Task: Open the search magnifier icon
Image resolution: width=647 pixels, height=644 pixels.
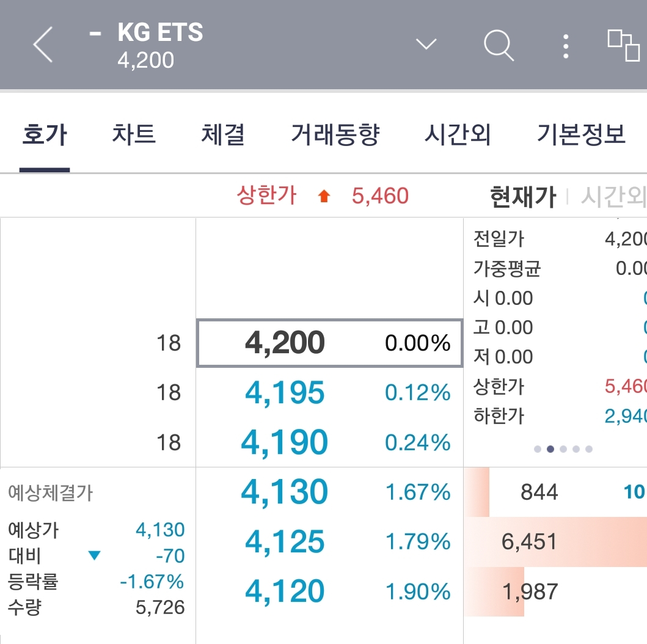Action: point(499,45)
